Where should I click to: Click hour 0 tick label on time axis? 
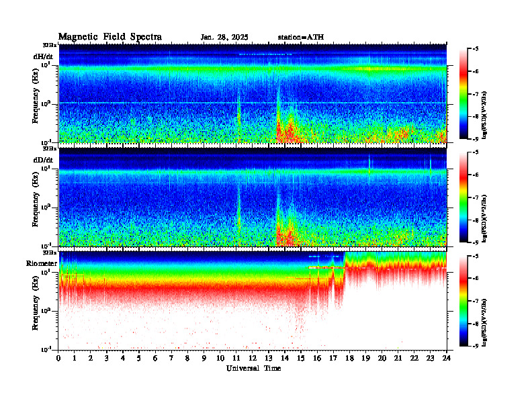[58, 359]
